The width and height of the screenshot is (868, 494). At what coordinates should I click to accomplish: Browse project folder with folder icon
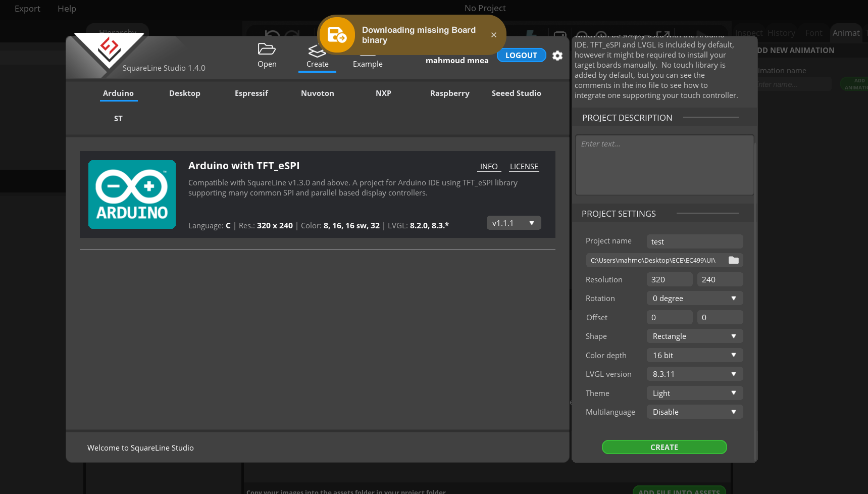[734, 260]
